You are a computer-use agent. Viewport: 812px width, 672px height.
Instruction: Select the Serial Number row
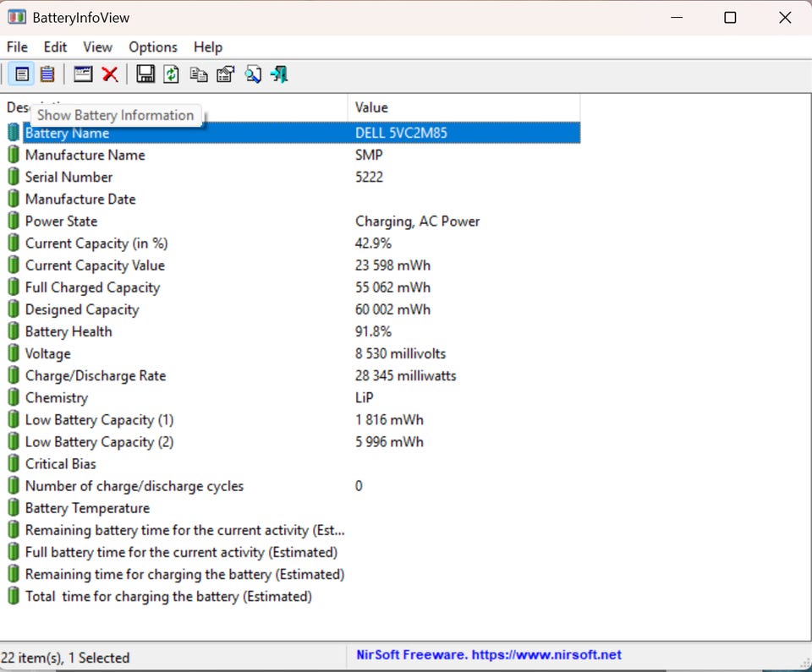(294, 177)
